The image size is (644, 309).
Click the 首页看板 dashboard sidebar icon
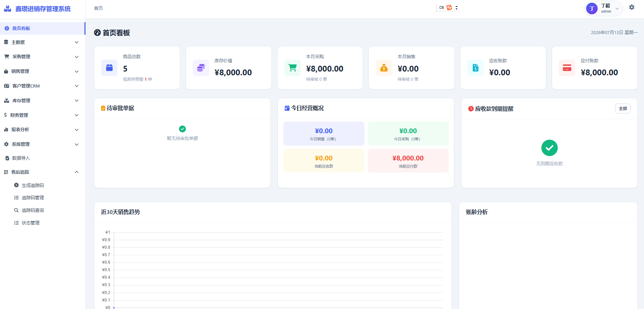tap(7, 28)
